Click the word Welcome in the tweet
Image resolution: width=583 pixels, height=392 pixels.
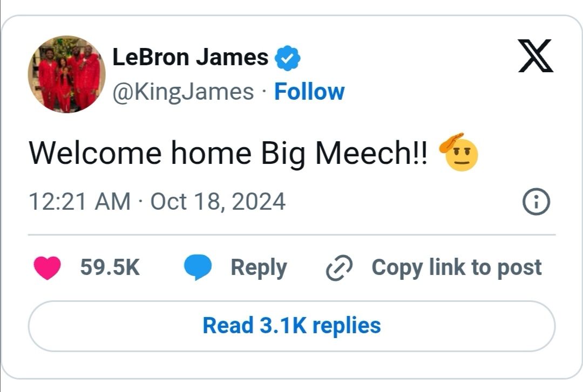click(94, 153)
